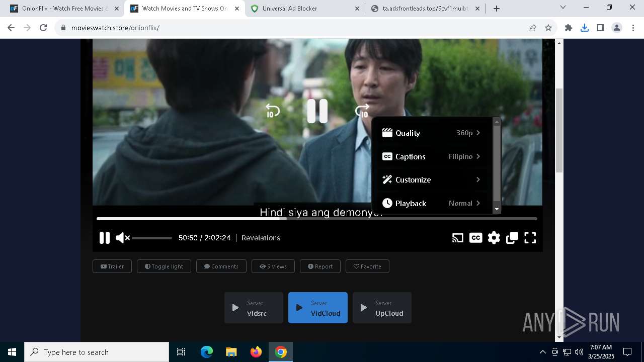Click the Customize magic wand icon
Screen dimensions: 644x362
tap(387, 179)
